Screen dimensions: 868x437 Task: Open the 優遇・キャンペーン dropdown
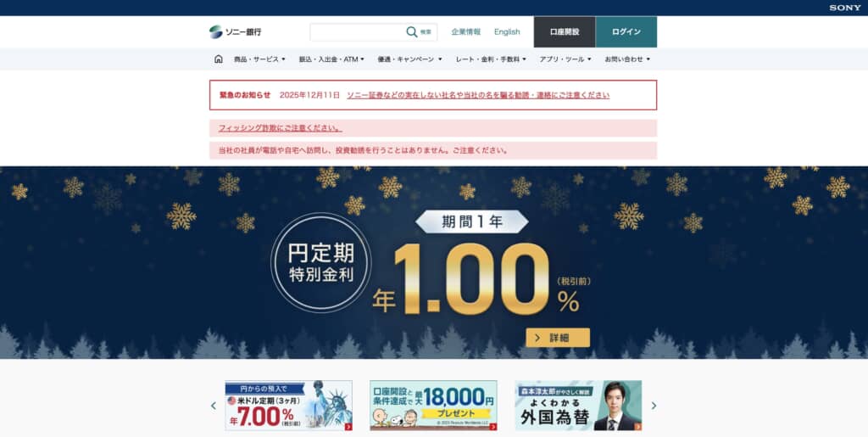click(409, 59)
